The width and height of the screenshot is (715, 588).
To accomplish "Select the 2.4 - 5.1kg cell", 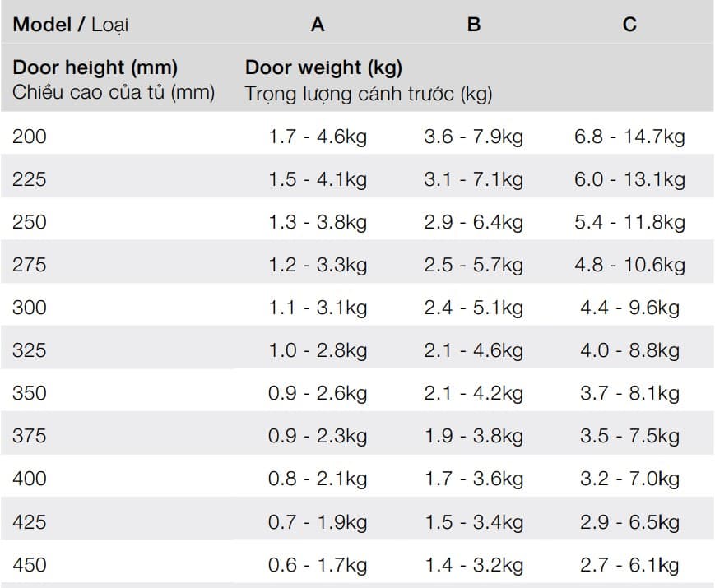I will [x=474, y=308].
